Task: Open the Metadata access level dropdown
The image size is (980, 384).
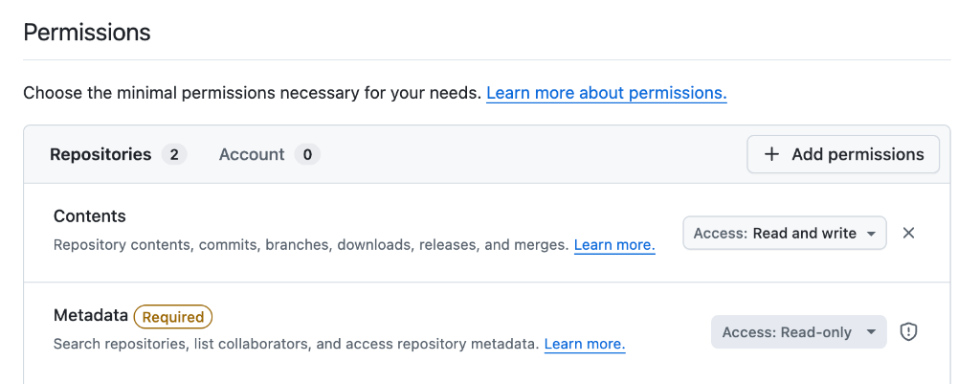Action: click(x=798, y=332)
